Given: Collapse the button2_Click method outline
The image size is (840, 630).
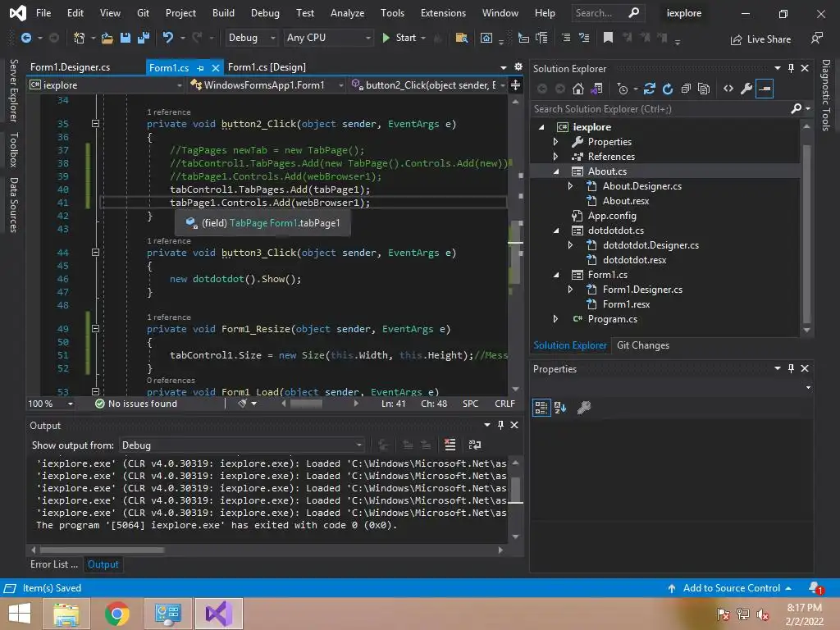Looking at the screenshot, I should coord(95,124).
